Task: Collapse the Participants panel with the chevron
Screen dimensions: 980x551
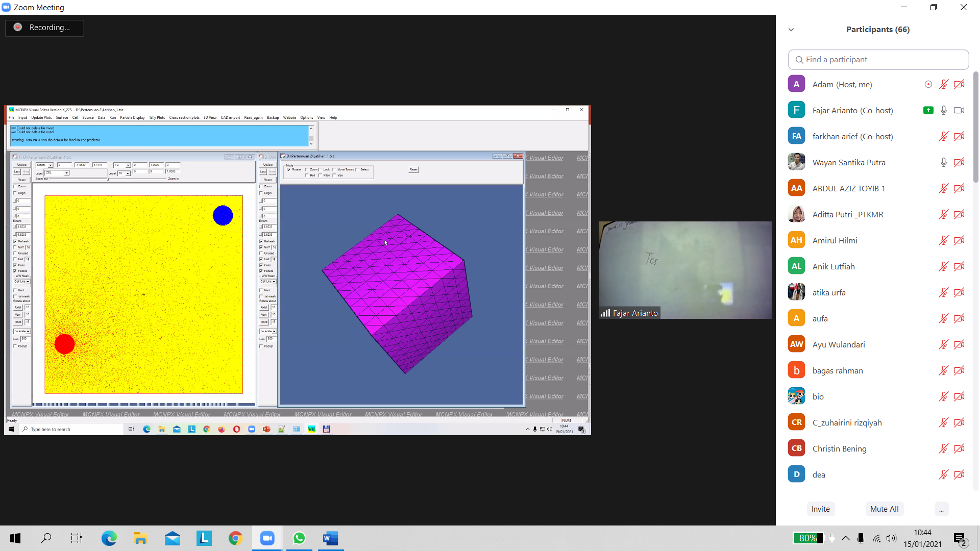Action: click(791, 30)
